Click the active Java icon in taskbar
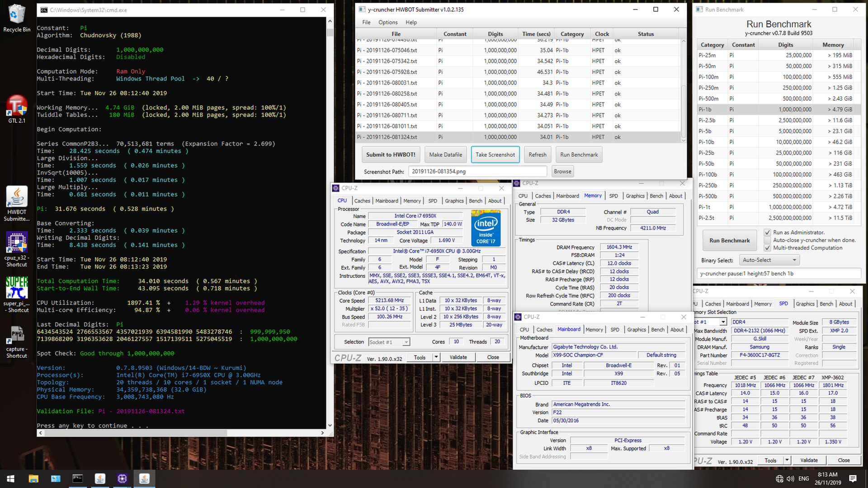This screenshot has height=488, width=868. point(144,479)
